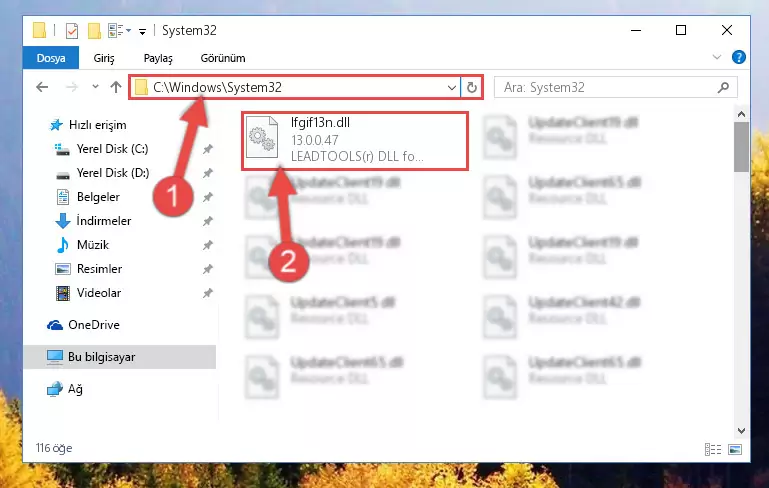
Task: Open the Videolar folder in sidebar
Action: click(88, 293)
